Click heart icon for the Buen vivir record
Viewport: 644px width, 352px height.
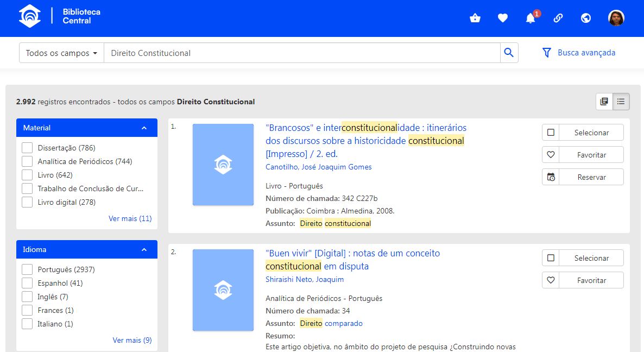tap(551, 280)
